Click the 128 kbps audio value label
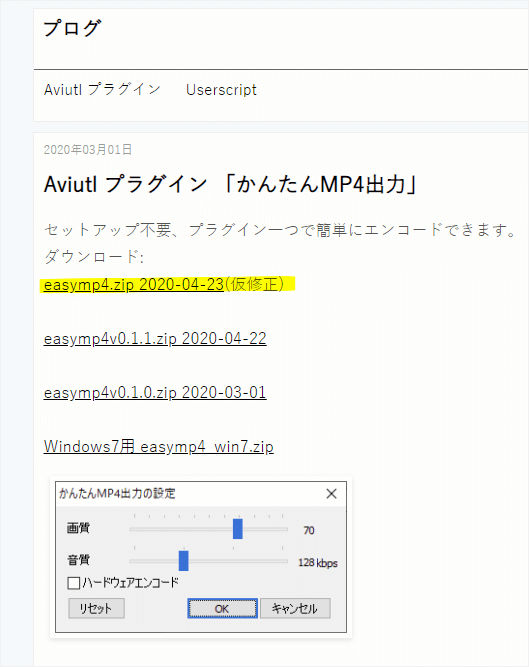Viewport: 529px width, 667px height. click(x=318, y=563)
